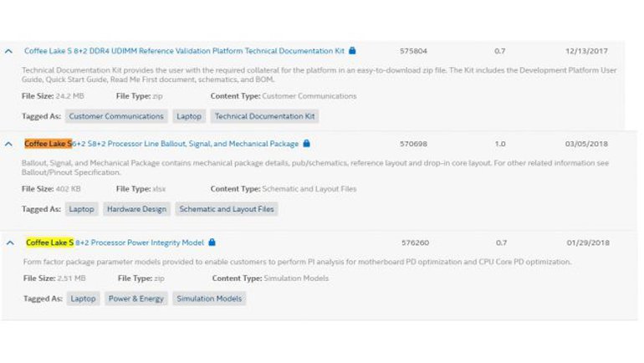Click lock icon beside UDIMM Technical Documentation Kit title
644x363 pixels.
pyautogui.click(x=353, y=51)
